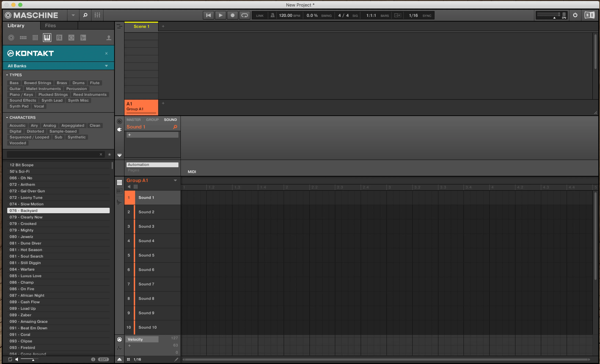This screenshot has width=600, height=364.
Task: Collapse the CHARACTERS section
Action: pos(7,117)
